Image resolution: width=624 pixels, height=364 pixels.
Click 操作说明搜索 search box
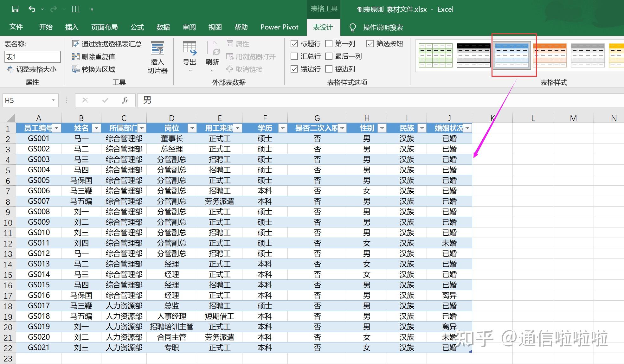pos(383,28)
